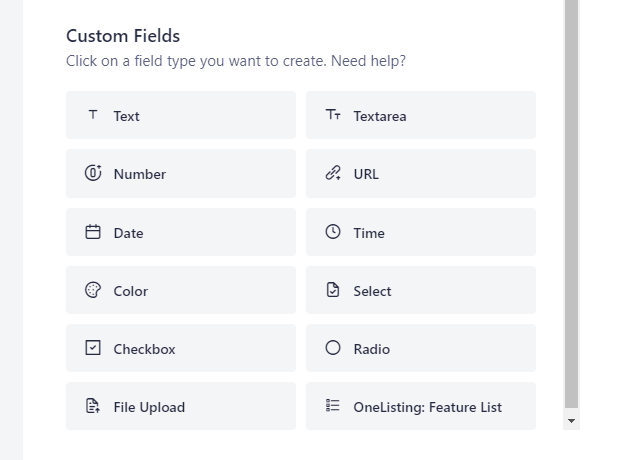Add a Select custom field
Image resolution: width=628 pixels, height=460 pixels.
click(421, 290)
